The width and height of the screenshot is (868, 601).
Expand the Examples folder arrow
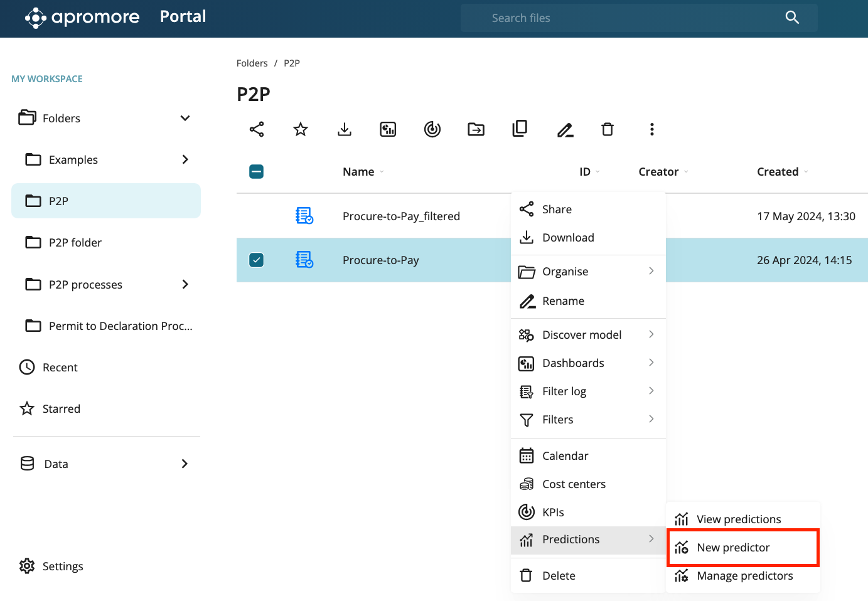pyautogui.click(x=185, y=159)
